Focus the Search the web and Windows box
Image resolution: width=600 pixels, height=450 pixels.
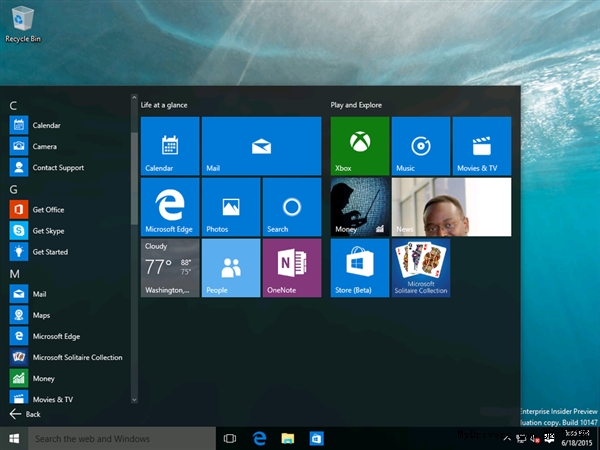122,439
